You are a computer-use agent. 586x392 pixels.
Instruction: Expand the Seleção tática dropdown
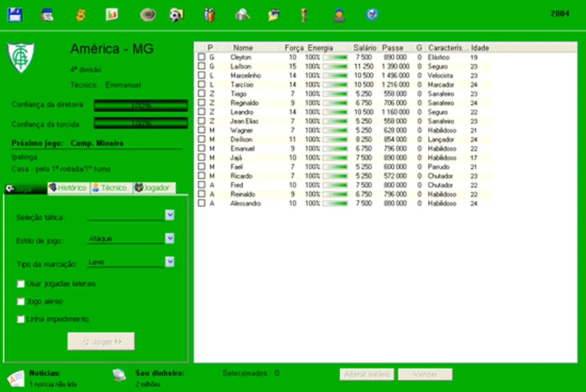point(170,215)
